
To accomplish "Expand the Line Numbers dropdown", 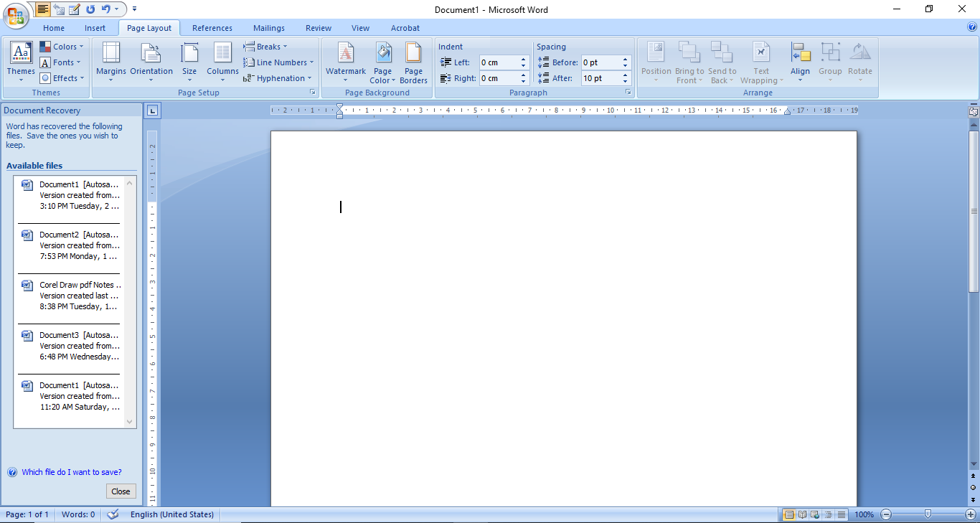I will click(278, 62).
